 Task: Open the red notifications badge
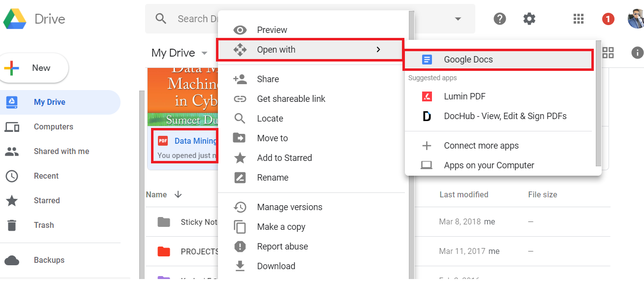click(608, 19)
